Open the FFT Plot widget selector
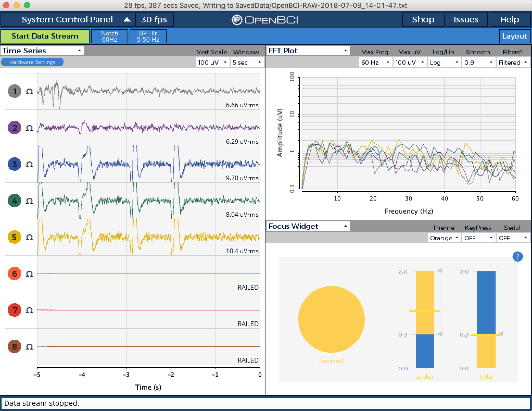Screen dimensions: 532x411 pos(308,51)
